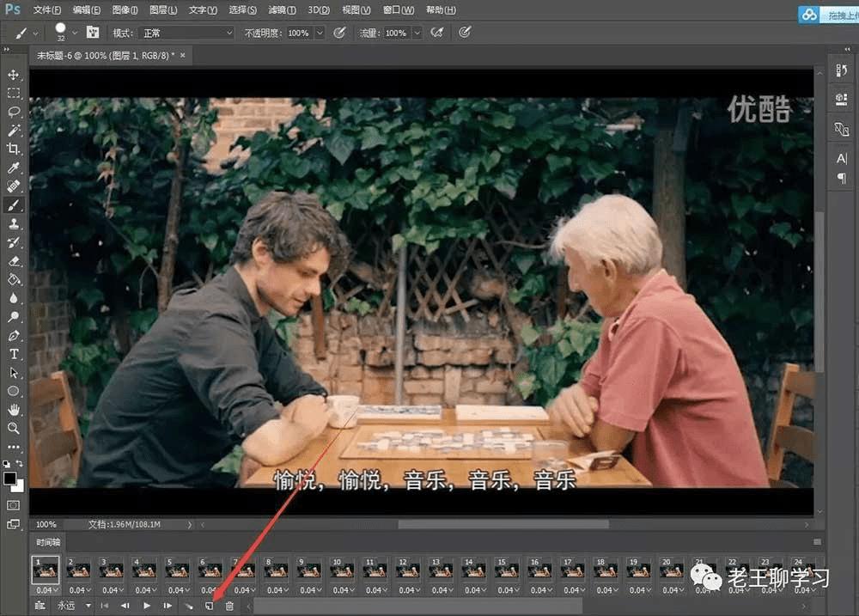Select the Rectangular Marquee tool
Screen dimensions: 859x616
pos(14,93)
